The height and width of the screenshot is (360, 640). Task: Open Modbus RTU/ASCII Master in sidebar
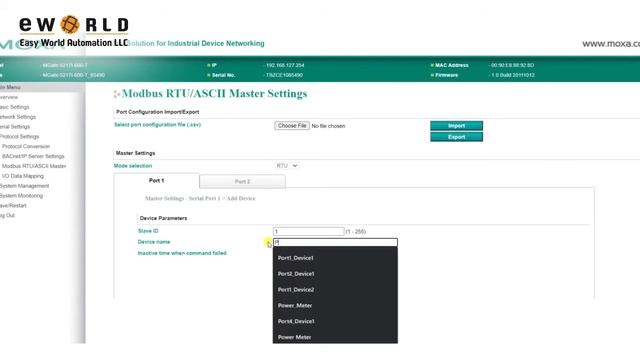tap(34, 166)
